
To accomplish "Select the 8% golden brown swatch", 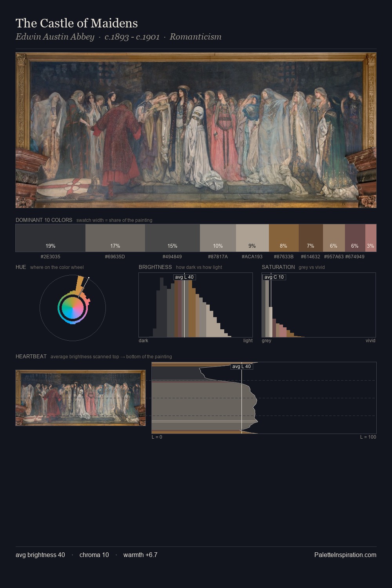I will coord(284,238).
